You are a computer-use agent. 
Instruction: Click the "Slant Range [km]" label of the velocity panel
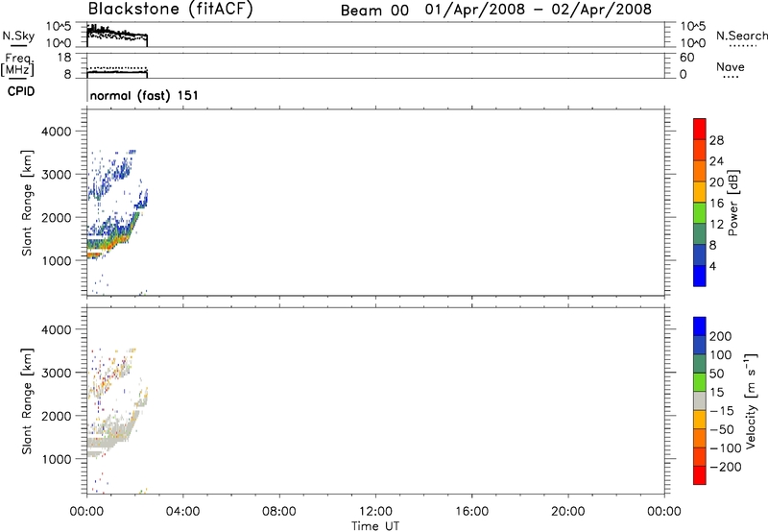[27, 401]
